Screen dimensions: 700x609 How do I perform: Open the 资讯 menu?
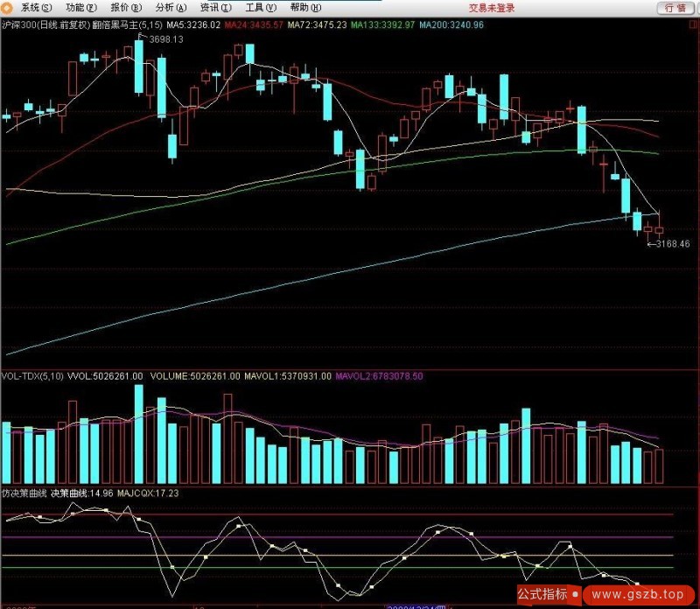point(215,8)
